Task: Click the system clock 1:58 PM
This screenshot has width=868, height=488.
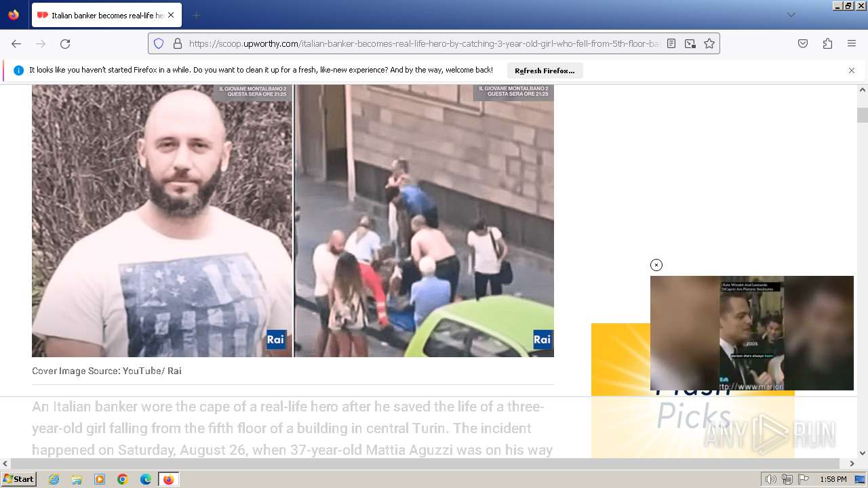Action: [x=833, y=479]
